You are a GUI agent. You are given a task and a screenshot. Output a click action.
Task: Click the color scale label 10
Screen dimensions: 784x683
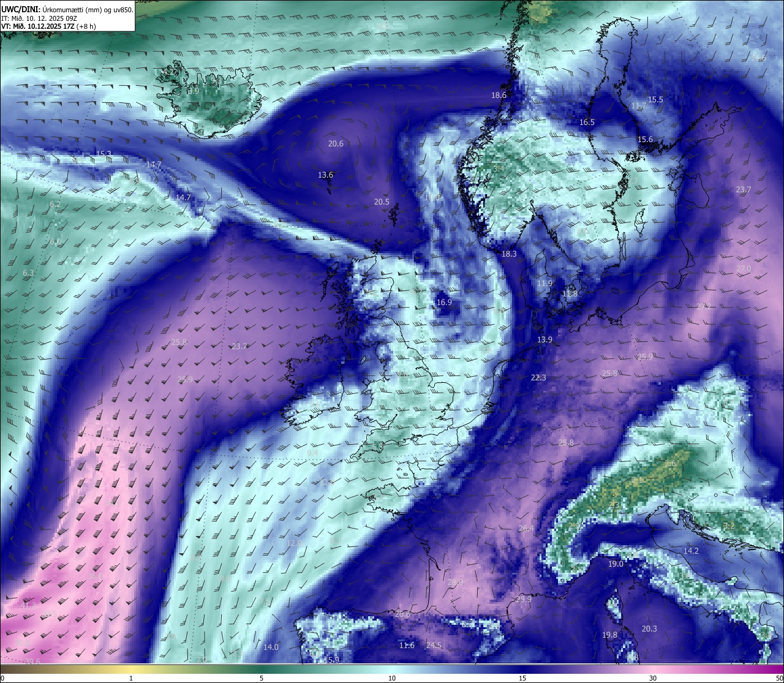click(392, 678)
